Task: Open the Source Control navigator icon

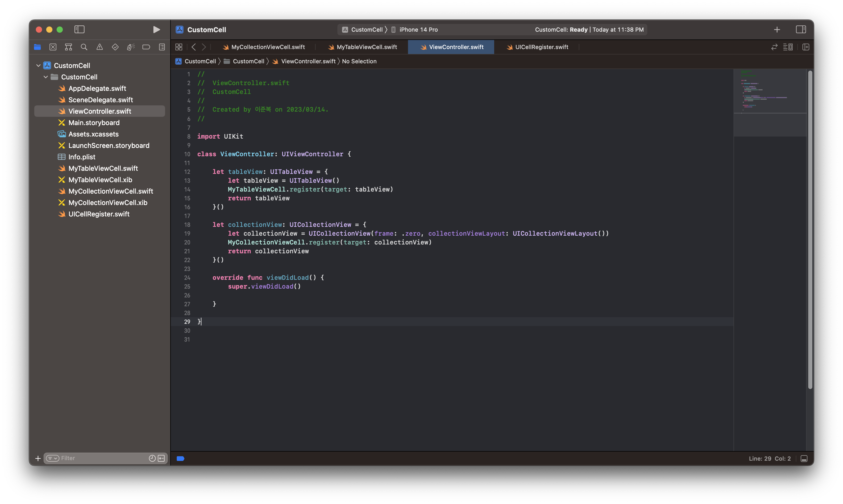Action: [x=53, y=47]
